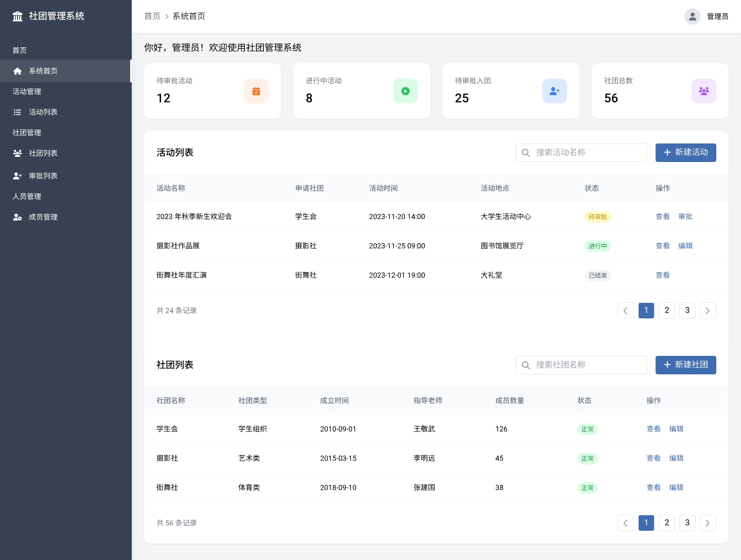
Task: Click the green play icon for 进行中活动
Action: [x=405, y=91]
